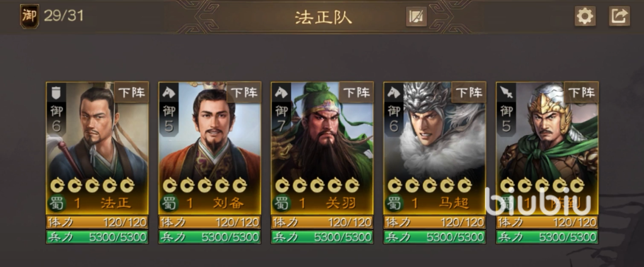644x267 pixels.
Task: Tap the 御 command badge icon
Action: 29,16
